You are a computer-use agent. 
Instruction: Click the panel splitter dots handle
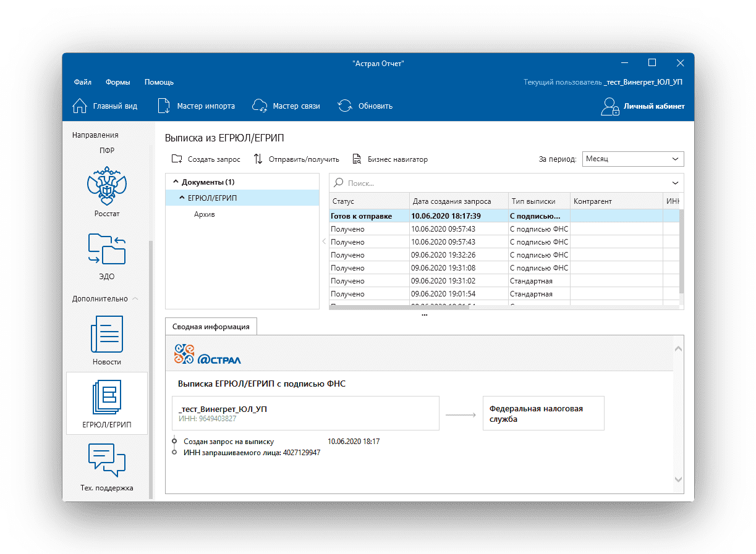tap(424, 314)
